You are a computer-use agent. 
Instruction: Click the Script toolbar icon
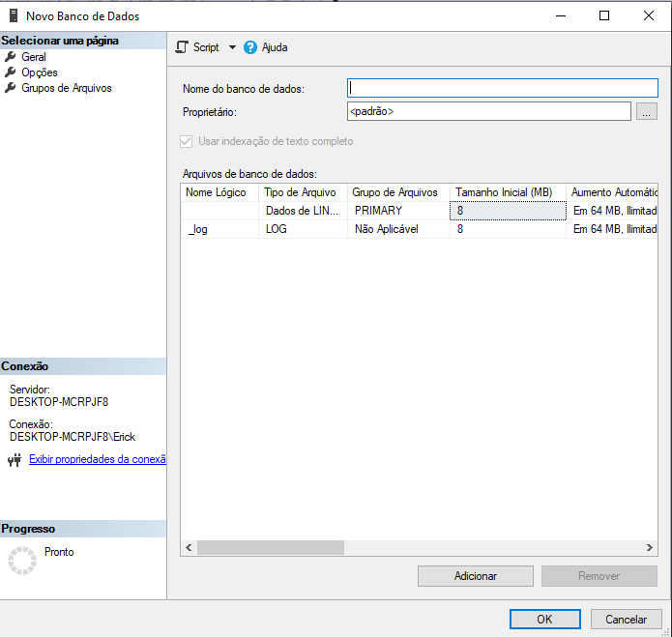[182, 47]
